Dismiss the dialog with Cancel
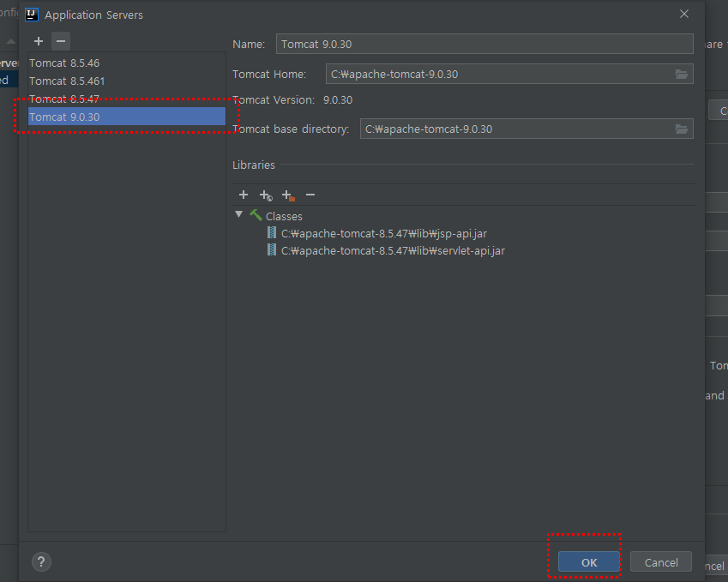The height and width of the screenshot is (582, 728). point(661,562)
